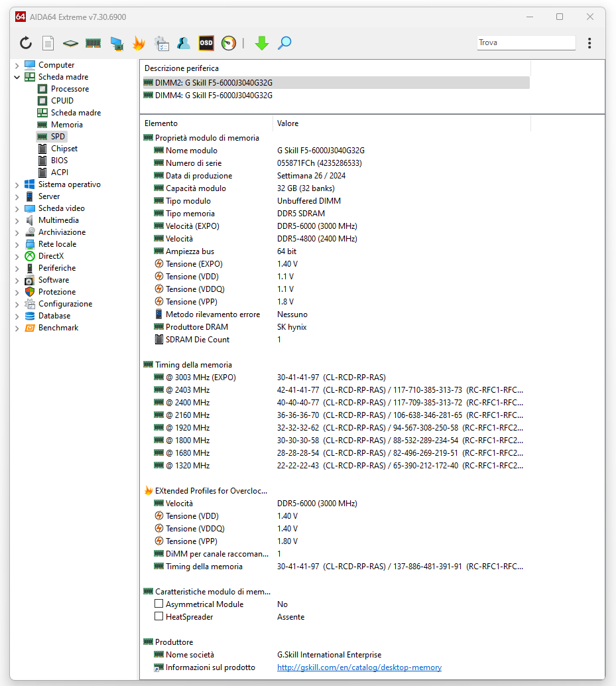Select the @ 2400 MHz timing row

tap(336, 403)
